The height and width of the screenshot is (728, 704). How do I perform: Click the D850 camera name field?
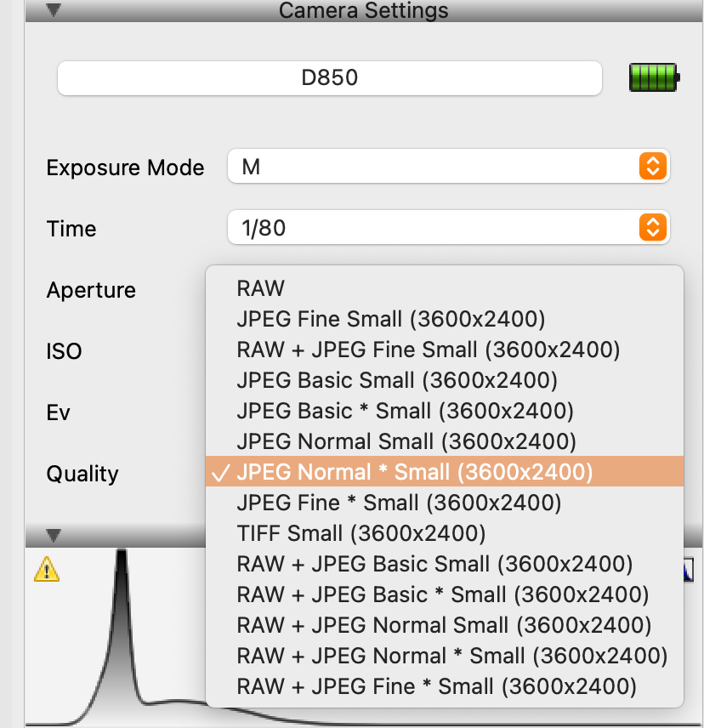point(330,78)
